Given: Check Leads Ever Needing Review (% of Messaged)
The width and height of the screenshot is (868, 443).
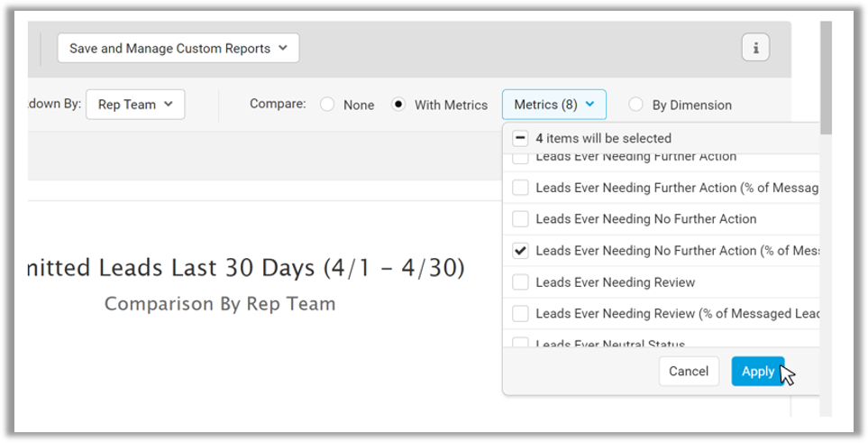Looking at the screenshot, I should coord(520,314).
